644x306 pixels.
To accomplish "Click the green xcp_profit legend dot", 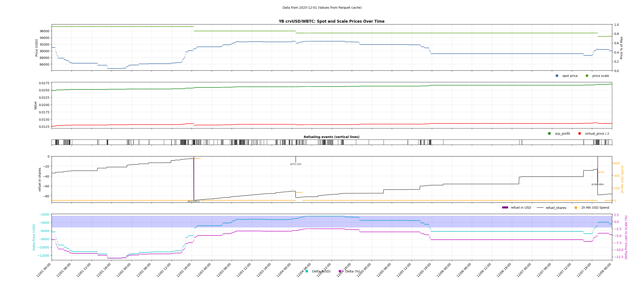I will pyautogui.click(x=549, y=133).
